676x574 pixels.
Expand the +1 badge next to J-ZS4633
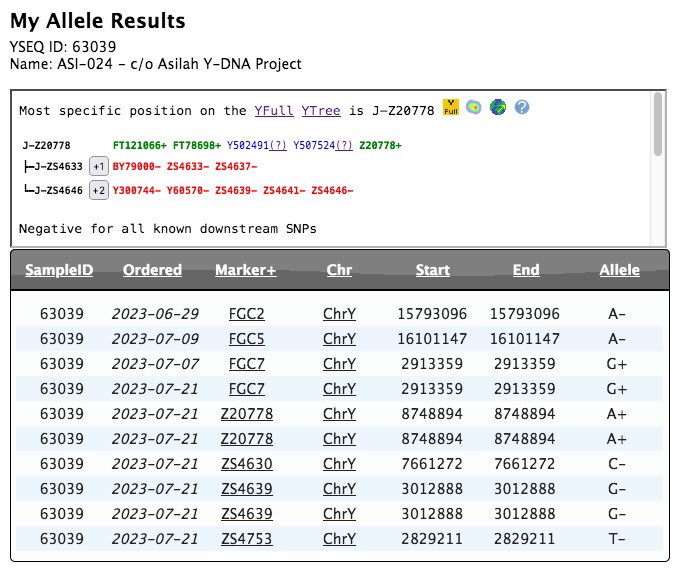coord(99,166)
